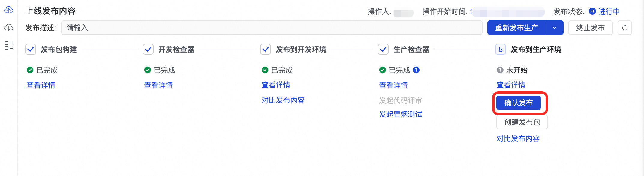
Task: Click the gray 未开始 status icon
Action: point(500,70)
